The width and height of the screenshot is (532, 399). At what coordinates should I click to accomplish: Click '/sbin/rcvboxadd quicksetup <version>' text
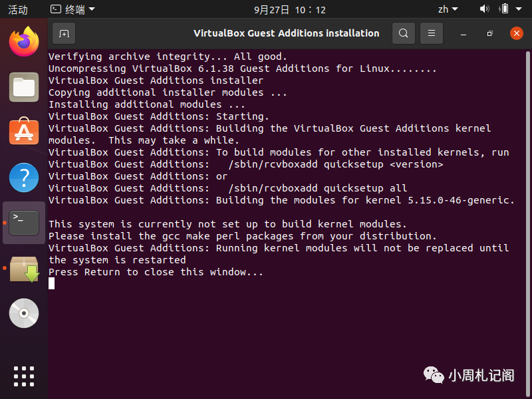click(336, 164)
